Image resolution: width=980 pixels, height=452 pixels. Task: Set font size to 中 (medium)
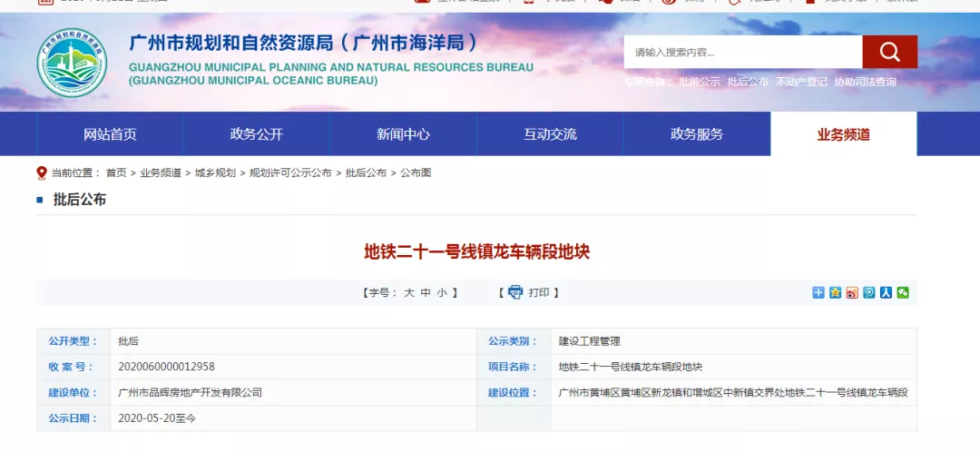(426, 292)
